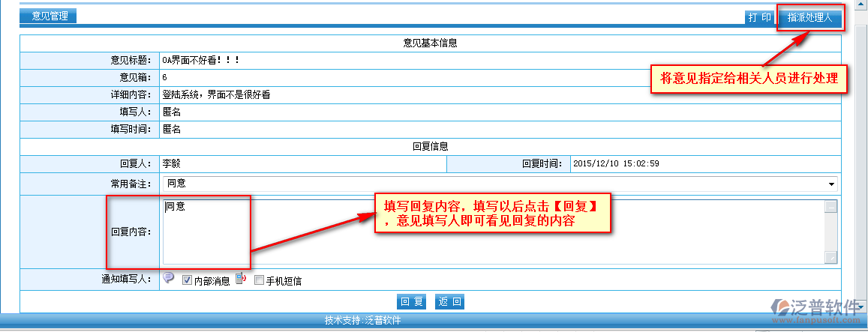Click the reply textarea scroll down arrow

click(x=830, y=257)
